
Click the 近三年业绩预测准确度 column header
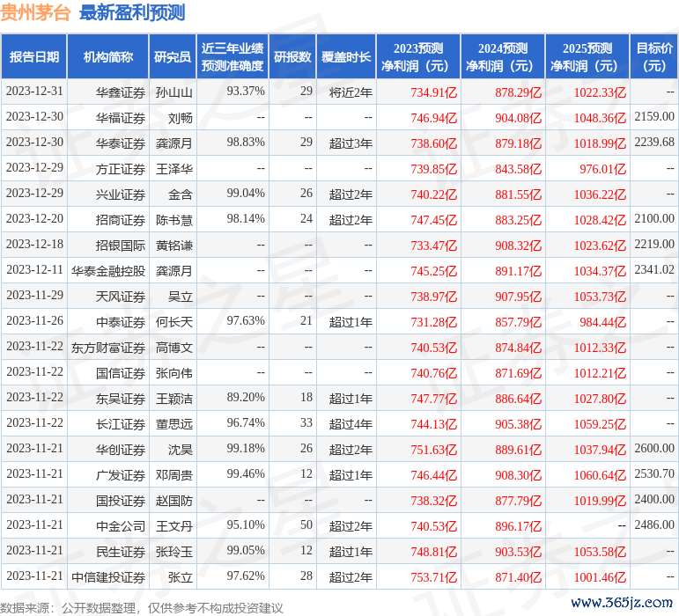coord(232,56)
